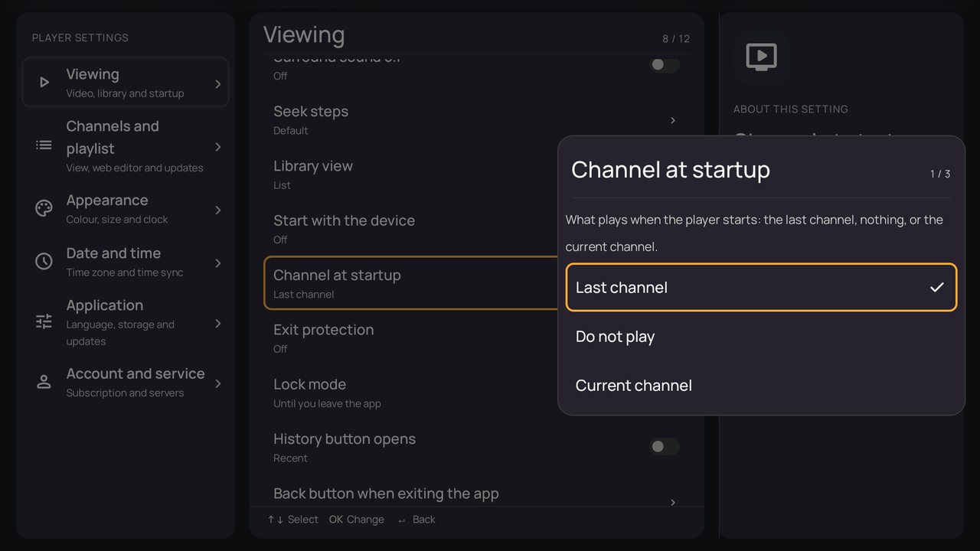Click the Channels and playlist list icon
This screenshot has height=551, width=980.
(44, 145)
